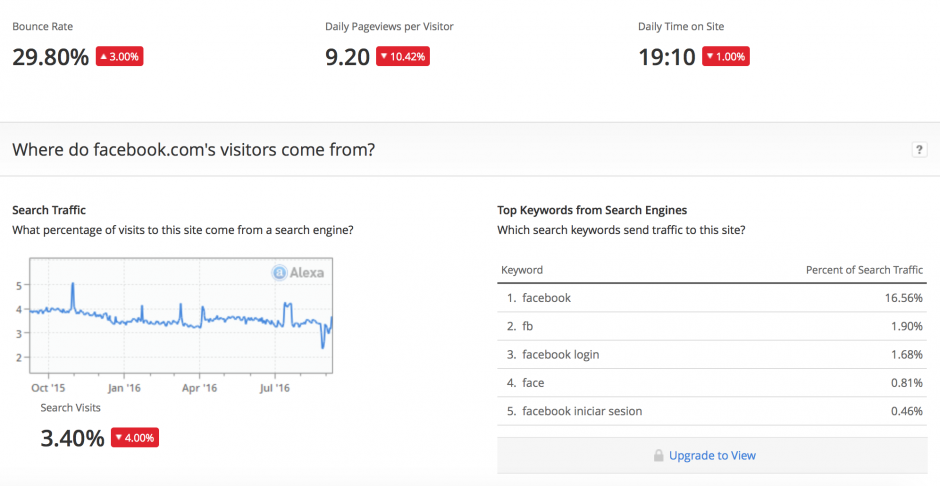Click the 'Where do facebook.com's visitors come from?' heading
The height and width of the screenshot is (486, 940).
[x=194, y=149]
